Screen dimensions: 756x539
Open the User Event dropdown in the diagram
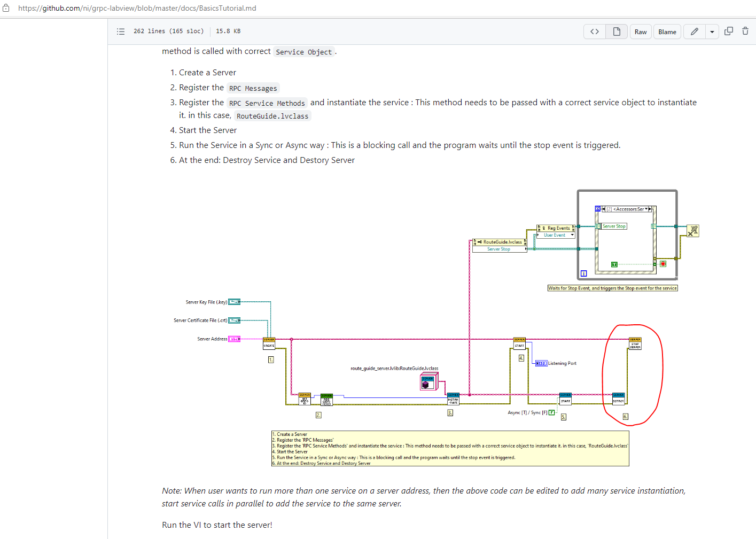point(556,235)
